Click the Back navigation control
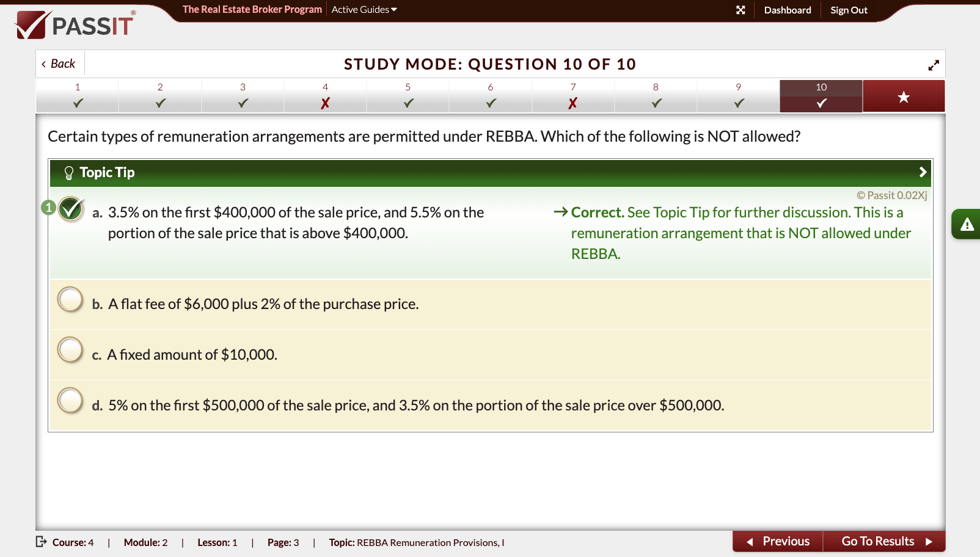Screen dimensions: 980x557 [x=59, y=63]
